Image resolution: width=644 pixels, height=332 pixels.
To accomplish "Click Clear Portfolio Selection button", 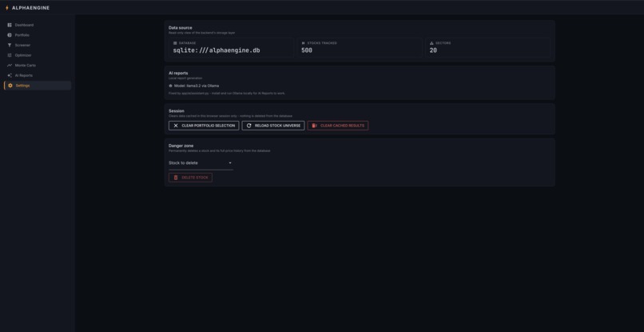I will pos(204,126).
